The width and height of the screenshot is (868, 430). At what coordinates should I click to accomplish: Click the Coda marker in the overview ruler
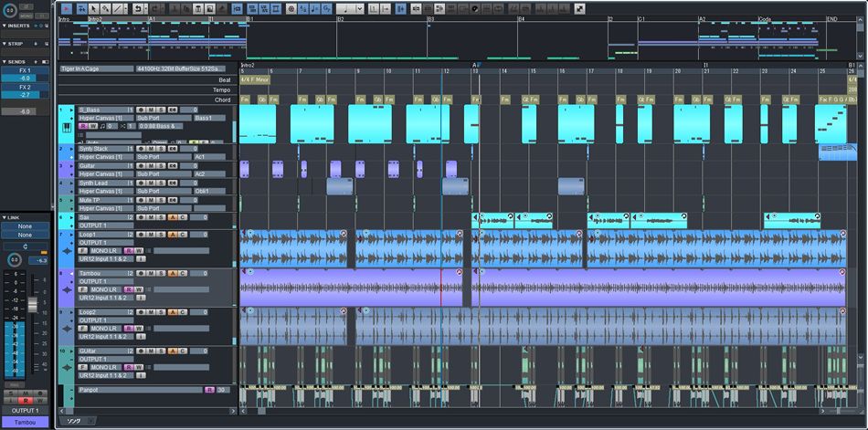pyautogui.click(x=765, y=19)
